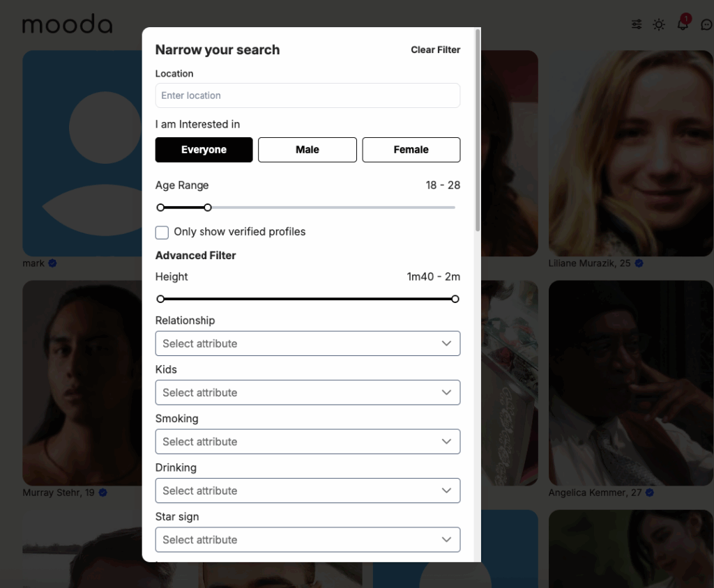Open the Kids attribute dropdown
The width and height of the screenshot is (714, 588).
pyautogui.click(x=307, y=392)
